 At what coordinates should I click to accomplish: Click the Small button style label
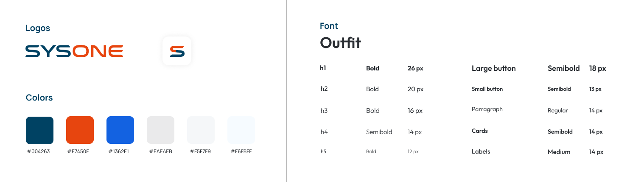click(x=487, y=89)
